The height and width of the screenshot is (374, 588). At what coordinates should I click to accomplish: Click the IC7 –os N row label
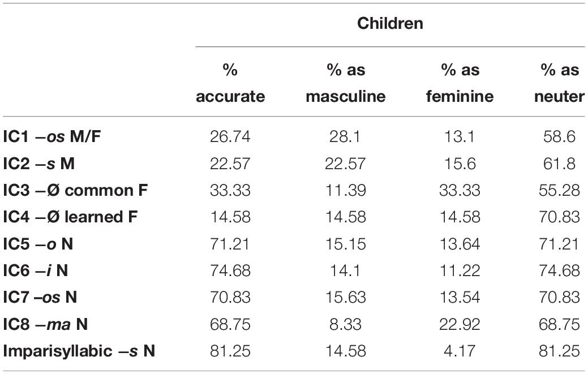tap(40, 298)
